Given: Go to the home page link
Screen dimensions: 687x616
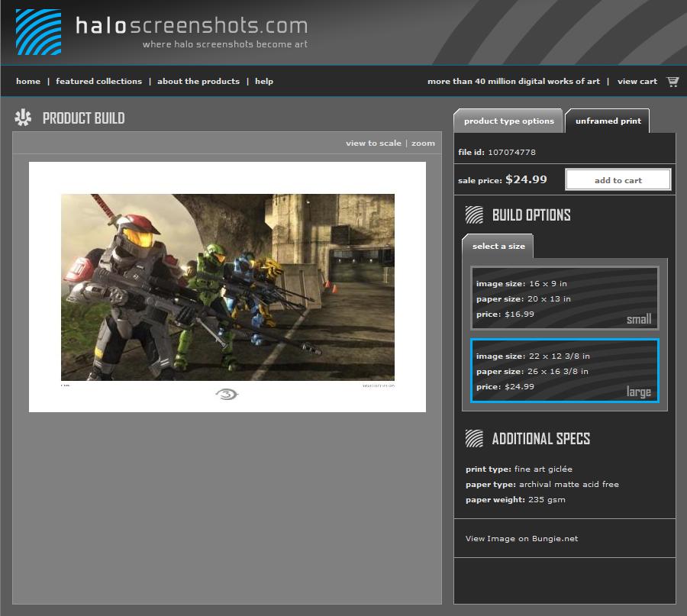Looking at the screenshot, I should (x=28, y=81).
